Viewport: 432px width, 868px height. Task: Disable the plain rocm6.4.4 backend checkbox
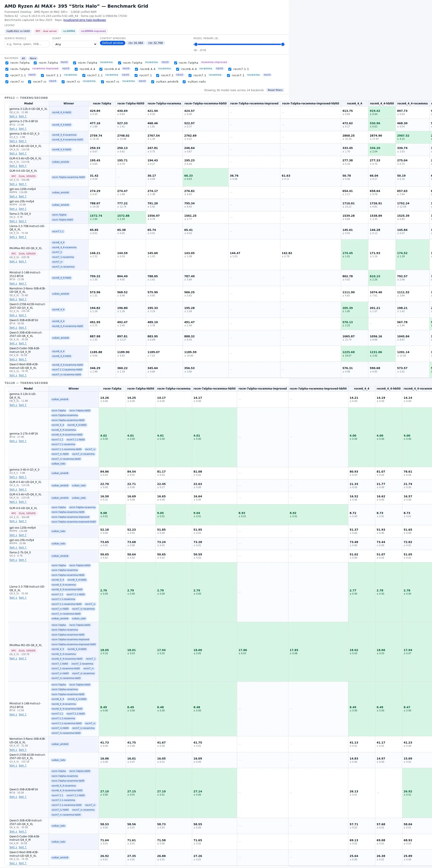76,69
